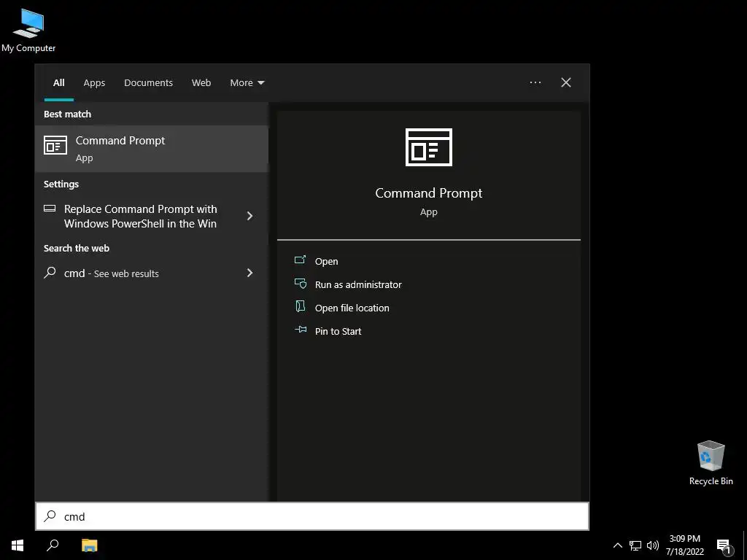This screenshot has width=747, height=560.
Task: Click the Open file location icon
Action: pyautogui.click(x=300, y=306)
